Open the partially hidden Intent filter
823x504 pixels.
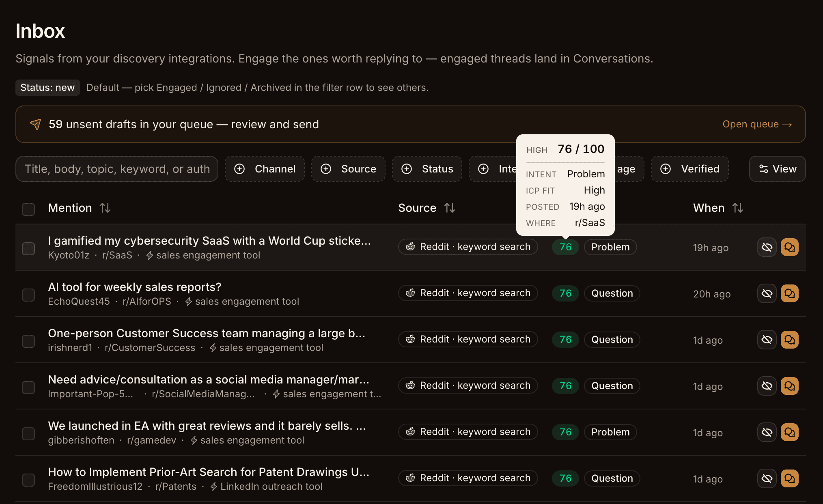pyautogui.click(x=493, y=169)
